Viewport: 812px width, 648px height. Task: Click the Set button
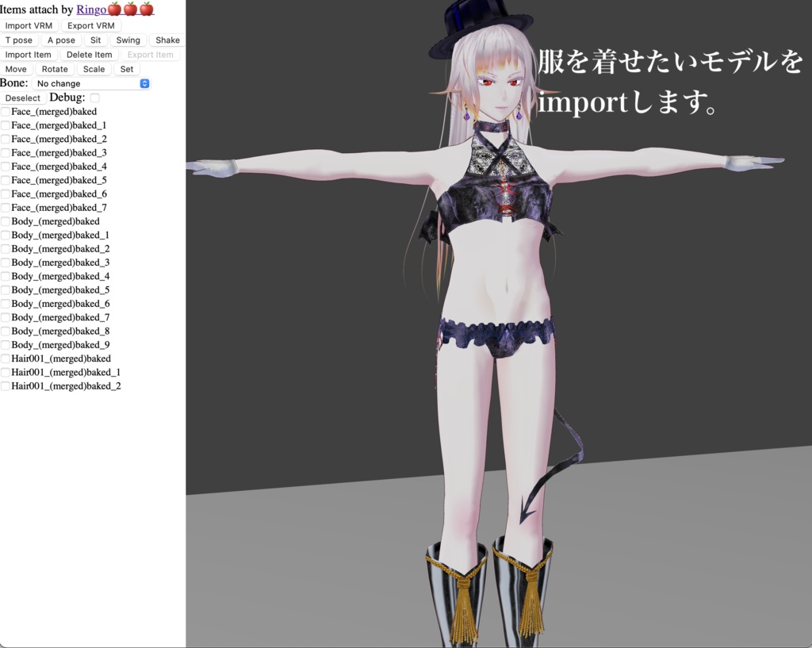coord(127,69)
